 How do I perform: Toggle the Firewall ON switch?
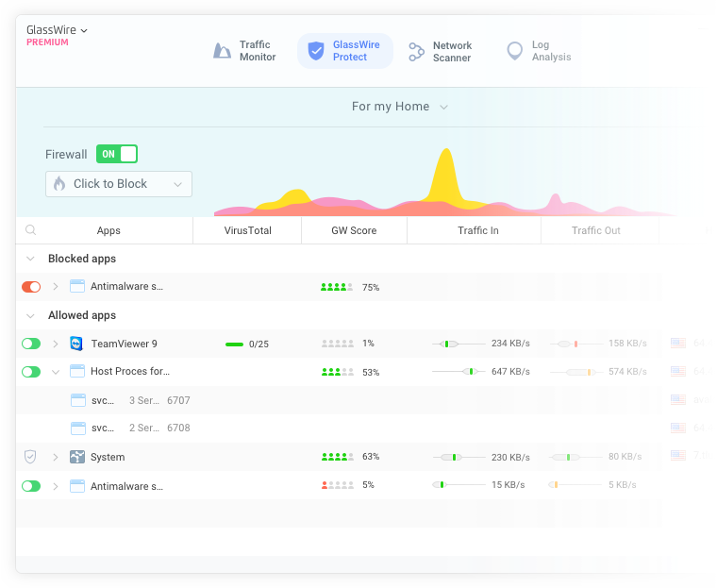(117, 154)
